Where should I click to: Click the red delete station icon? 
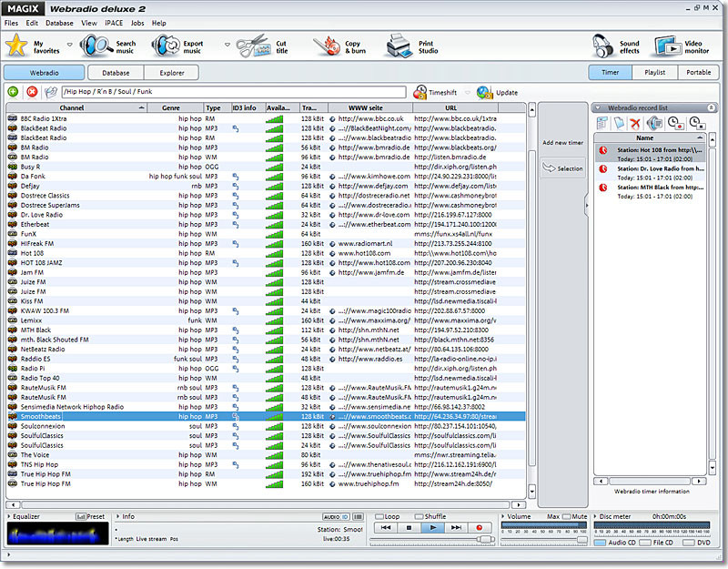(x=32, y=92)
